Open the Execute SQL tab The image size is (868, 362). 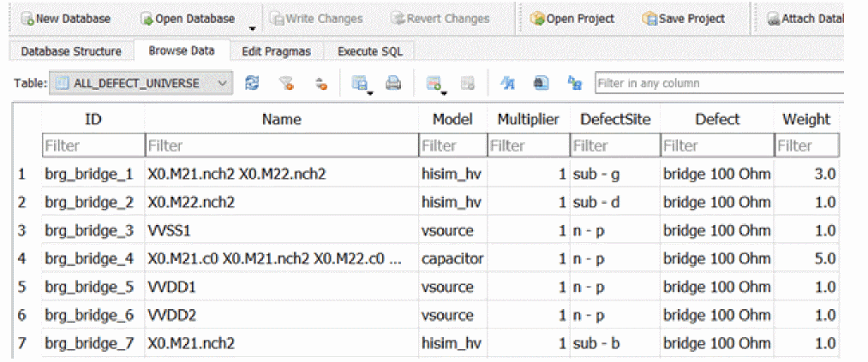point(369,51)
